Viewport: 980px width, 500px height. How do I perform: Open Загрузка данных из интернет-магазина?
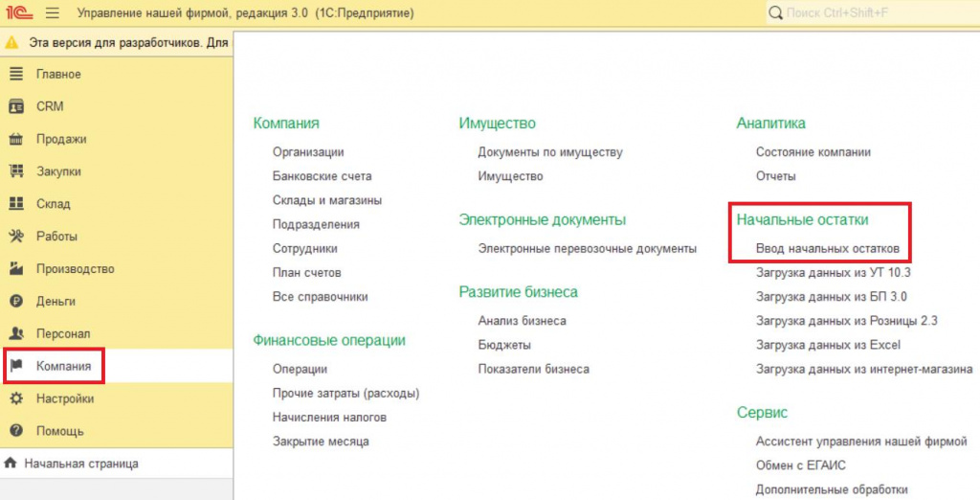(x=864, y=369)
